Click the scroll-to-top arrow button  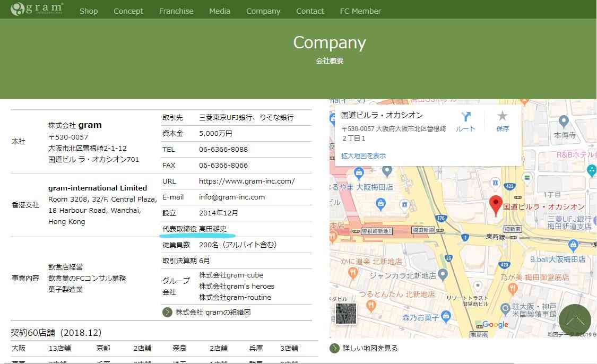pos(575,320)
